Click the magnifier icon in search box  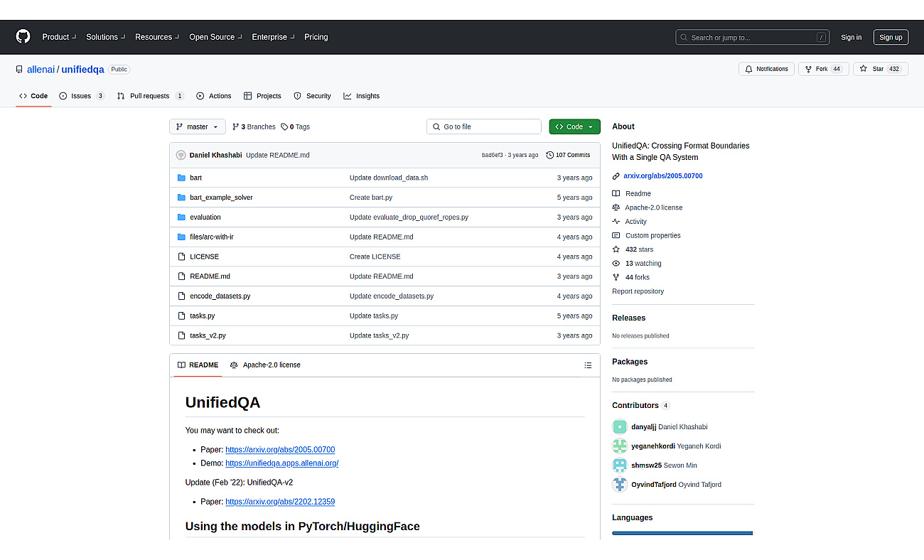point(684,38)
